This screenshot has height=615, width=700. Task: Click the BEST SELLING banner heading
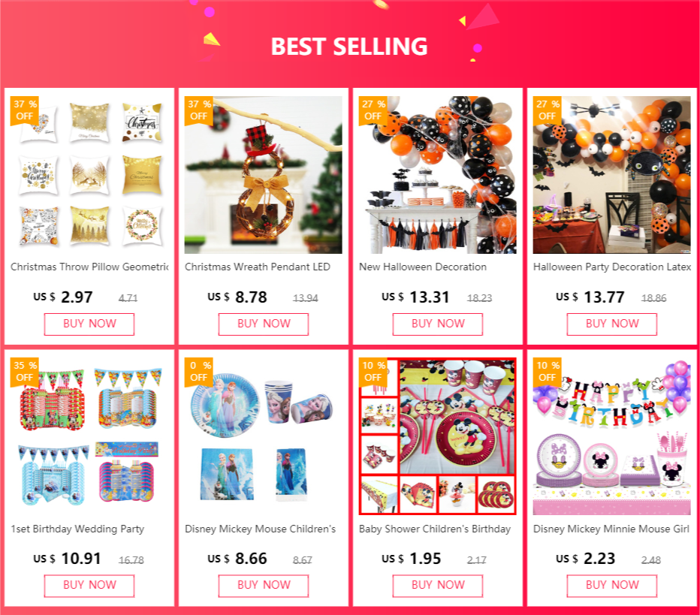tap(349, 47)
